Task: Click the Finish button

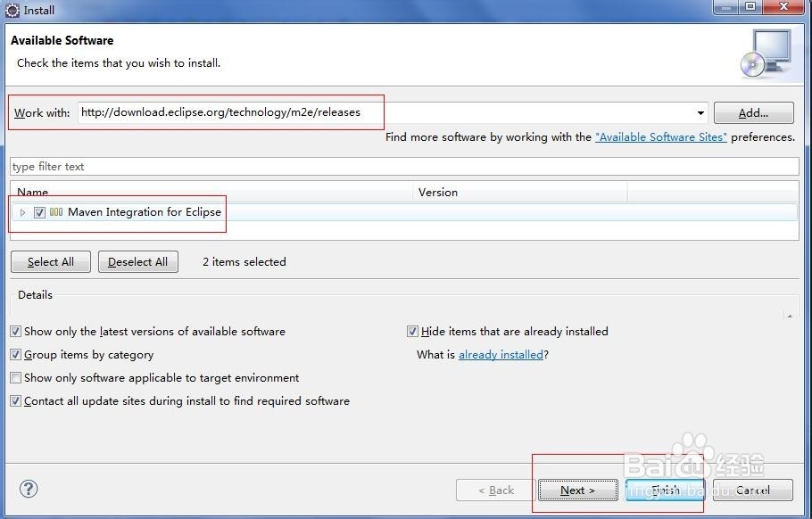Action: 665,490
